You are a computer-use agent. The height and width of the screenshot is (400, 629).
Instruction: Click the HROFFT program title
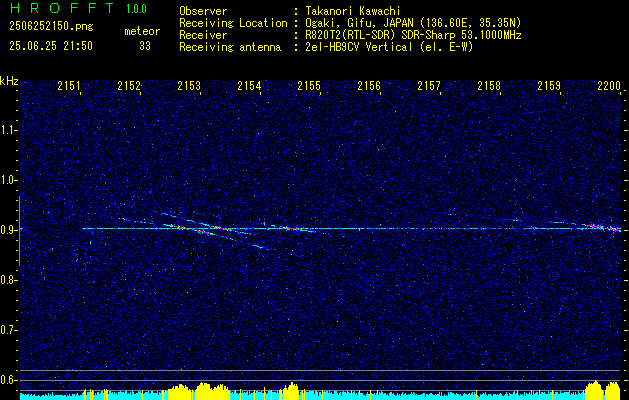pyautogui.click(x=63, y=8)
